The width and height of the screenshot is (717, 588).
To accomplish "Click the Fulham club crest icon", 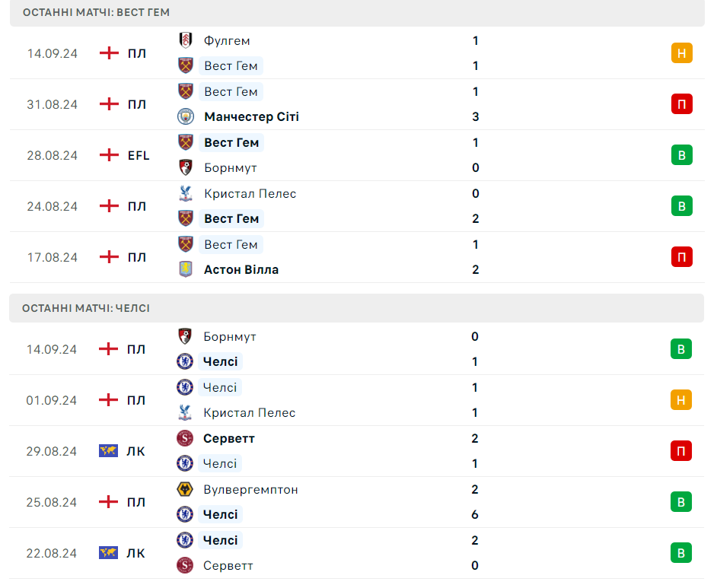I will click(185, 40).
